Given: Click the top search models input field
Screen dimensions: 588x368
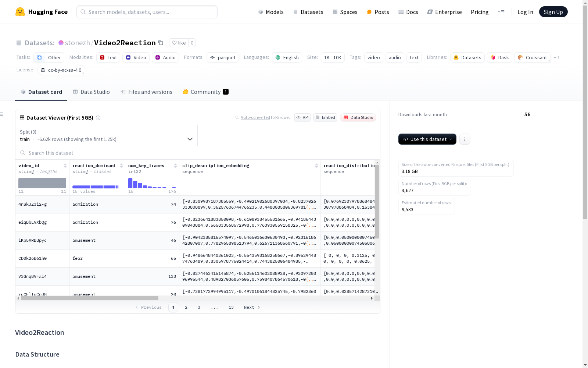Looking at the screenshot, I should tap(147, 12).
